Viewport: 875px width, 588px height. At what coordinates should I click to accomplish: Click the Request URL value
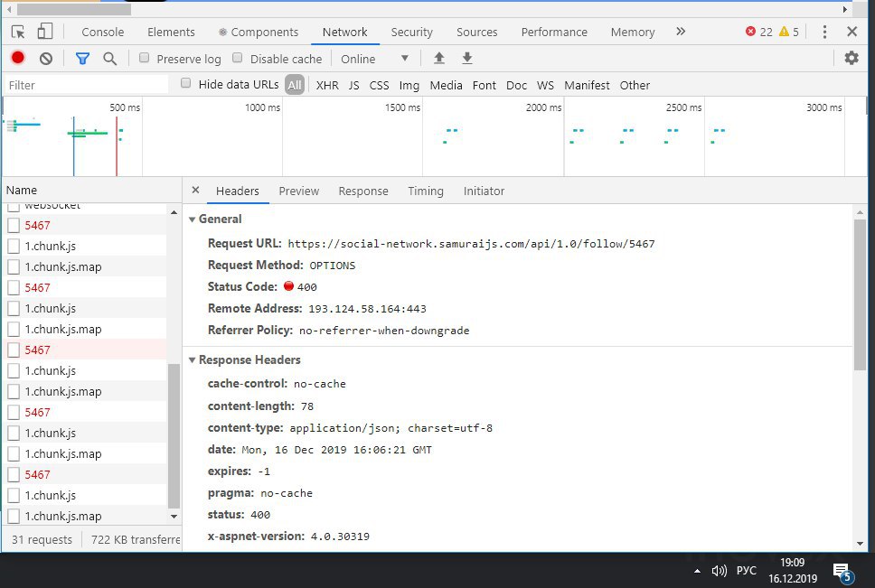(x=471, y=244)
